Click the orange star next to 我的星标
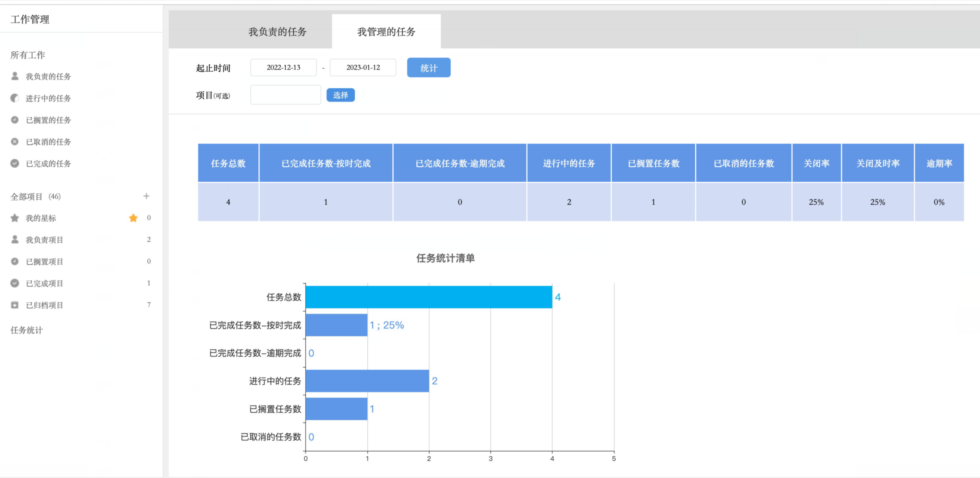 133,218
